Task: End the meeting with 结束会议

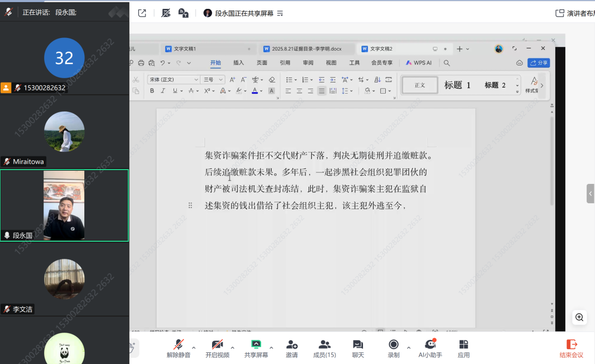Action: coord(570,347)
